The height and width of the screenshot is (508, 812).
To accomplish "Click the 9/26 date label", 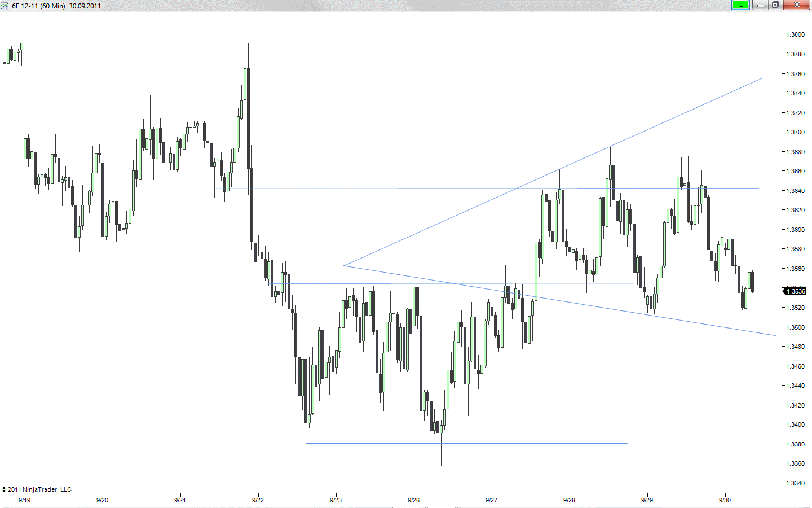I will coord(413,500).
